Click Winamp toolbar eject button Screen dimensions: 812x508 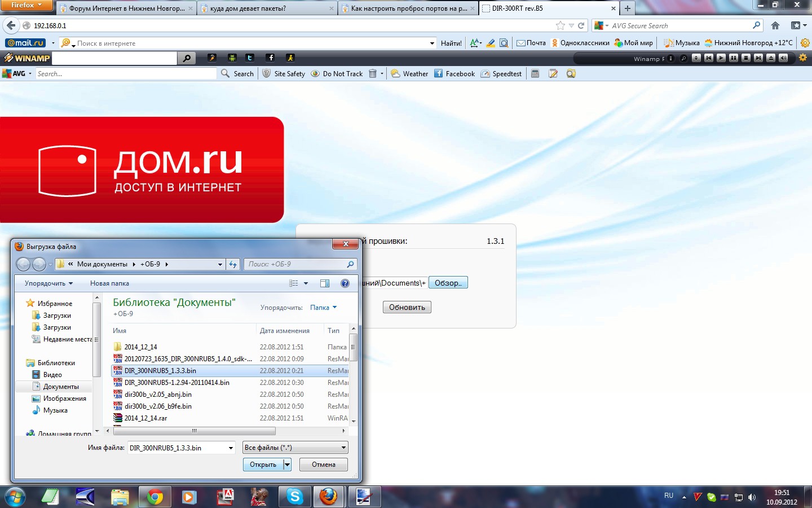pyautogui.click(x=770, y=58)
